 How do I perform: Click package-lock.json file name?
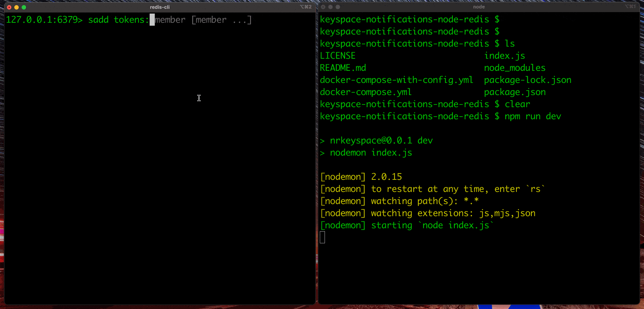tap(528, 80)
